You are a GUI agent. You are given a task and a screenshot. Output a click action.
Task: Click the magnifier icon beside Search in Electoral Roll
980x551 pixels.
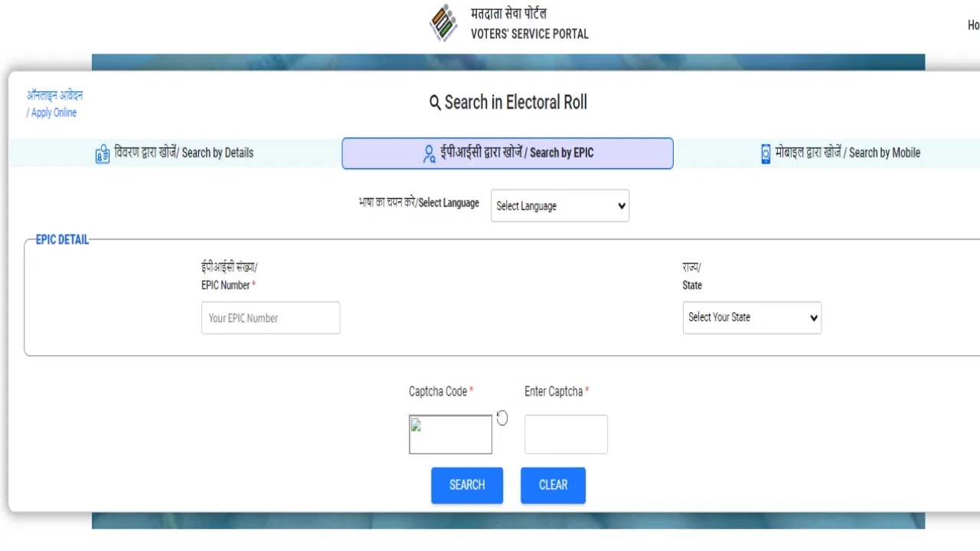click(435, 103)
